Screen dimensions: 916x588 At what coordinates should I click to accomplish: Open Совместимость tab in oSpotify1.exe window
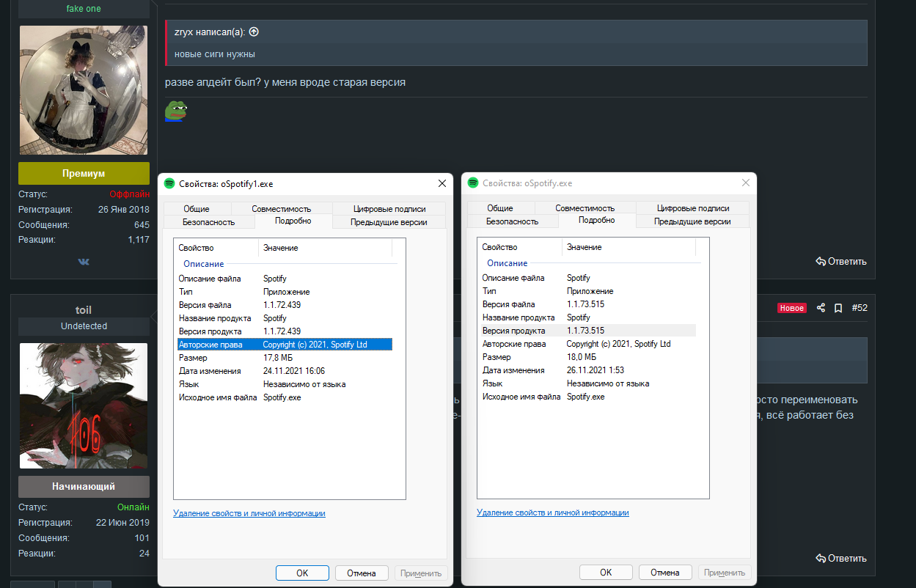coord(282,209)
